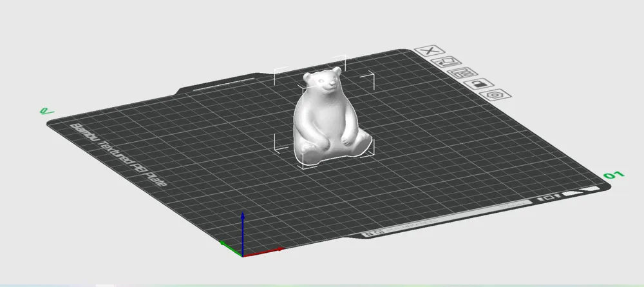Click the green '01' plate number
Screen dimensions: 644x287
(614, 175)
